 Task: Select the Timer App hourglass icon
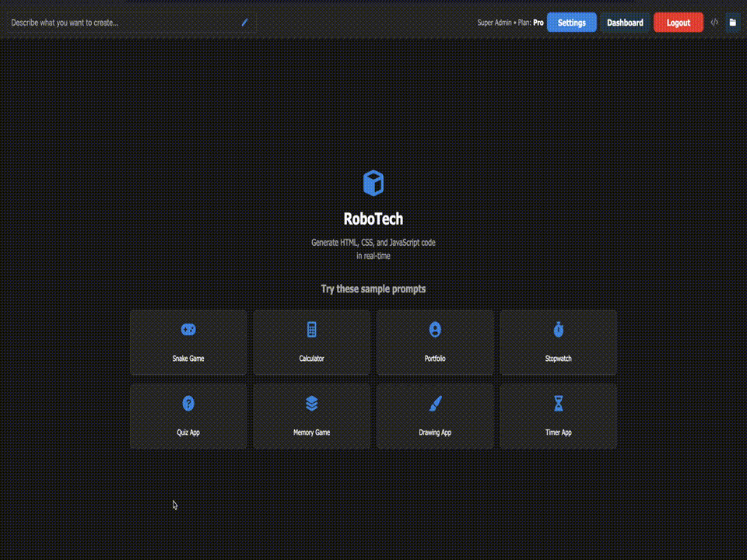click(x=558, y=403)
